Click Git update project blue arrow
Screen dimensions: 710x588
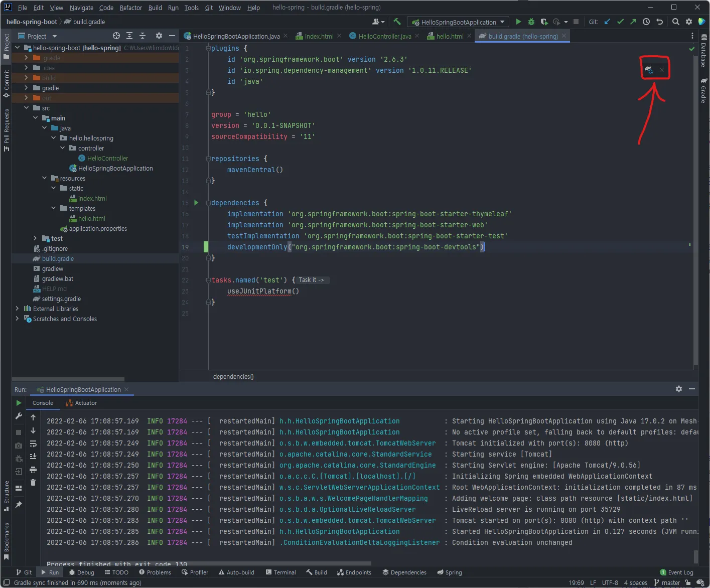click(607, 22)
